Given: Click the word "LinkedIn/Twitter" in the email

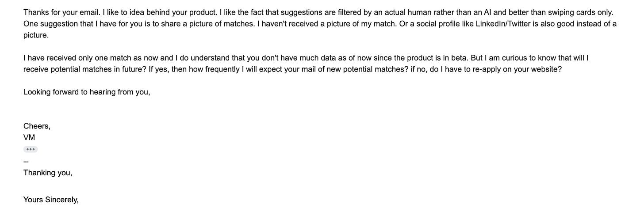Looking at the screenshot, I should click(x=503, y=24).
